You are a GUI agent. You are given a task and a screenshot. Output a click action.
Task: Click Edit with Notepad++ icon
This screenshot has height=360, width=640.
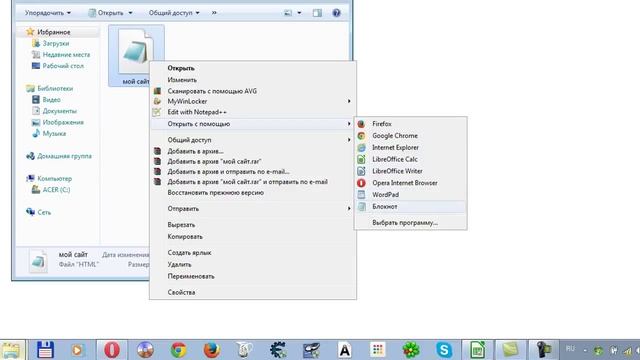tap(157, 112)
